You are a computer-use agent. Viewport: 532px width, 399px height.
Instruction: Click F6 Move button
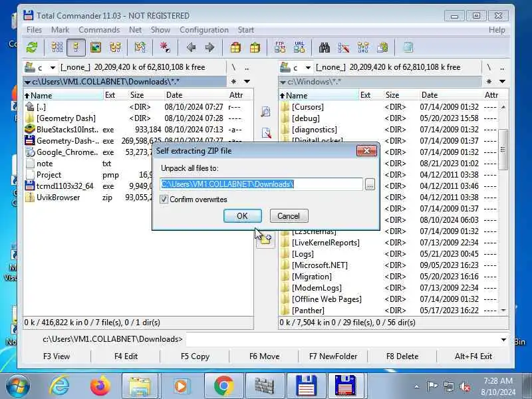tap(264, 356)
